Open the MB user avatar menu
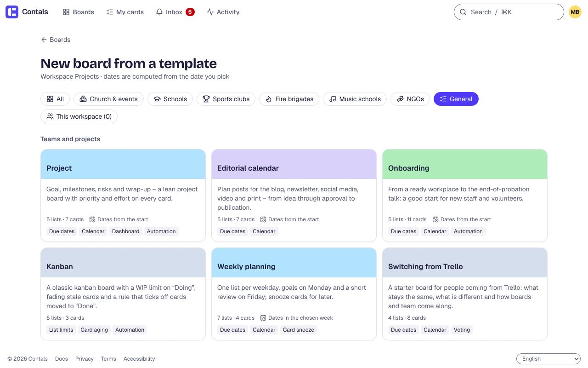The height and width of the screenshot is (368, 588). click(575, 12)
